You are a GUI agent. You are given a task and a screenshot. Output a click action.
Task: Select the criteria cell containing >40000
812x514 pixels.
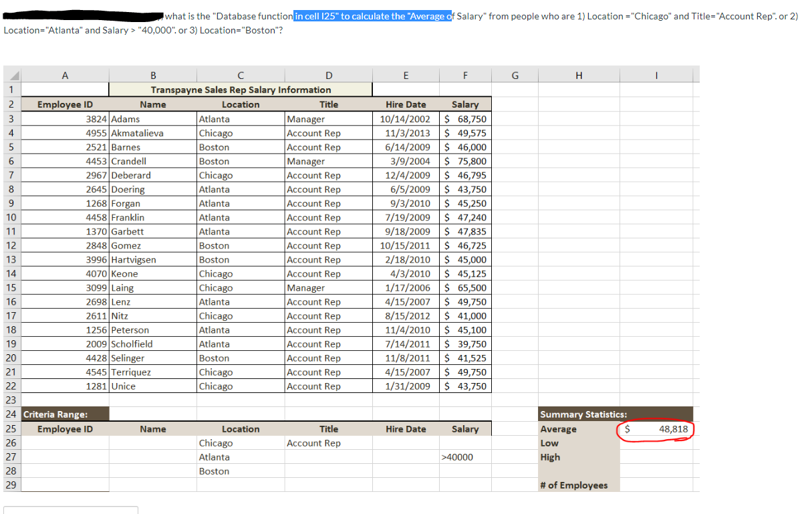(465, 457)
